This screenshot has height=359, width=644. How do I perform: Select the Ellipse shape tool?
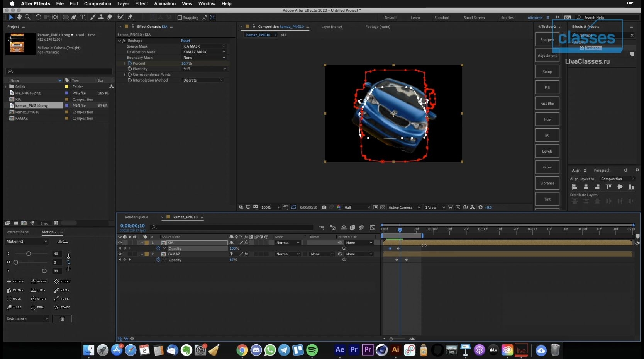click(66, 17)
